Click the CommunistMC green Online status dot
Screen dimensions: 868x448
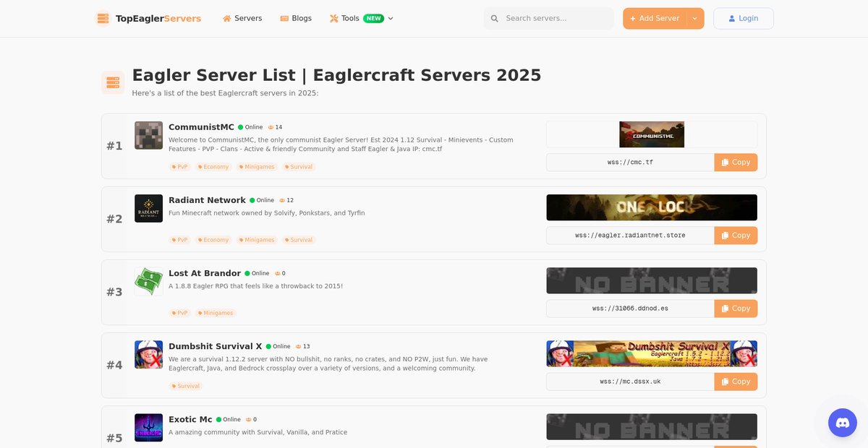pos(241,127)
